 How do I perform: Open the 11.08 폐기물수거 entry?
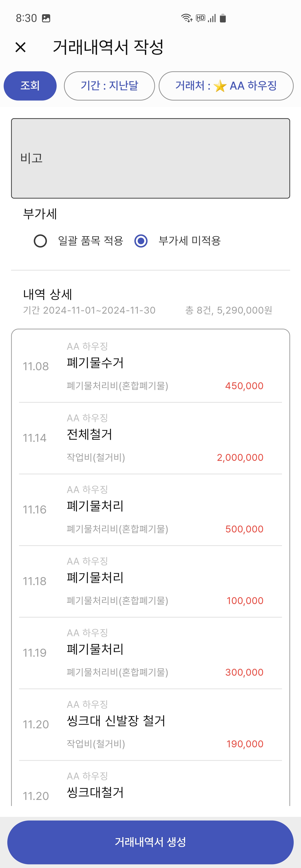click(x=150, y=366)
